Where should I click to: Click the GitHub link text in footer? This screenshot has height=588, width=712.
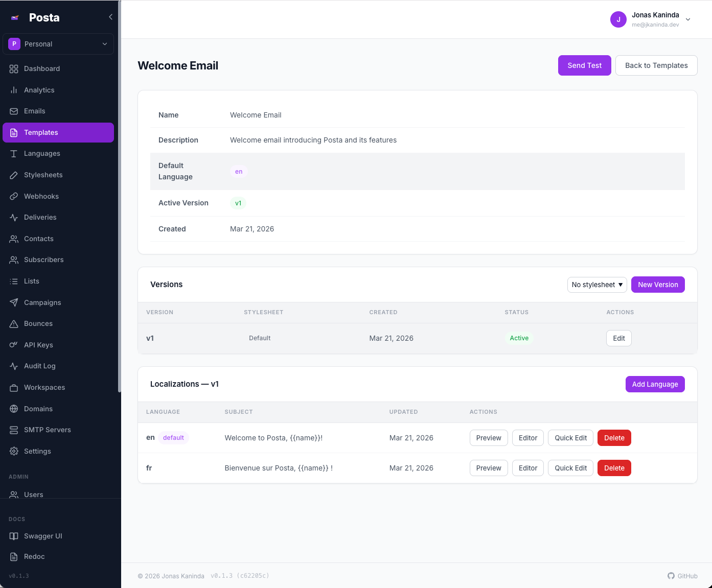pyautogui.click(x=687, y=576)
